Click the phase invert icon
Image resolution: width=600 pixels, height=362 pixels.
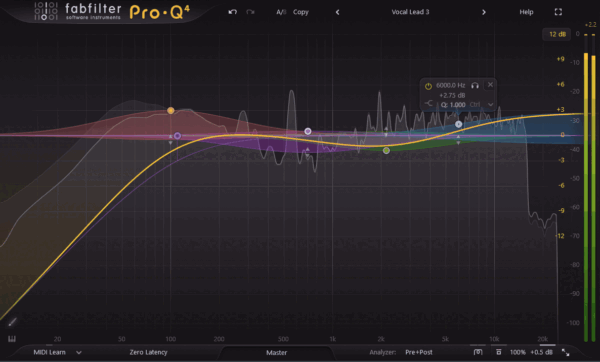tap(478, 352)
